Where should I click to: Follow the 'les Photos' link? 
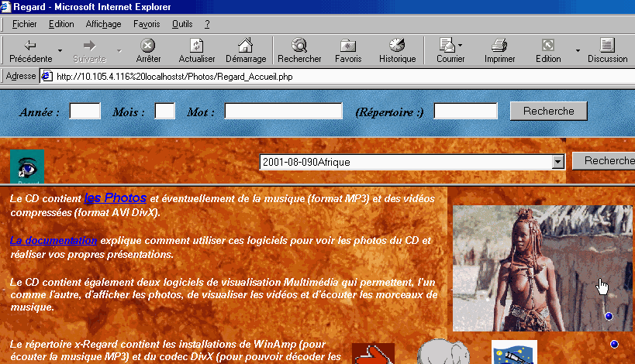pos(116,197)
